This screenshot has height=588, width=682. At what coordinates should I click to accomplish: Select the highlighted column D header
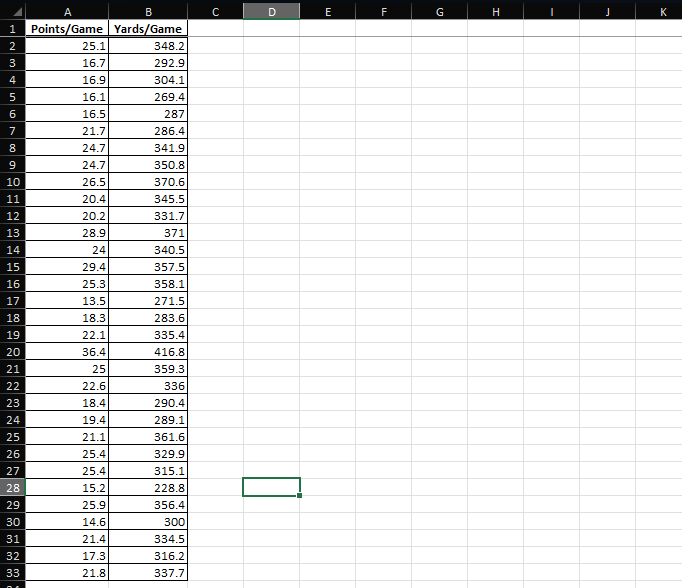pos(271,12)
